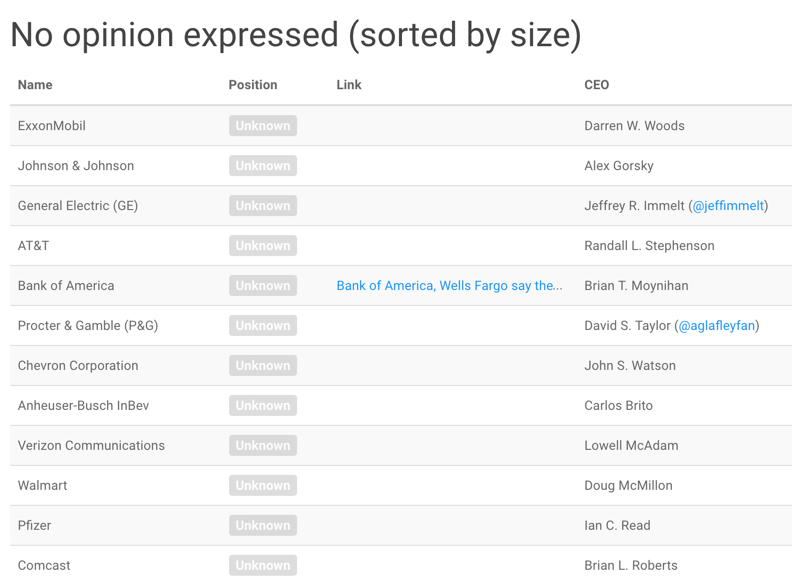Select the Link column header
This screenshot has height=583, width=792.
pos(349,85)
